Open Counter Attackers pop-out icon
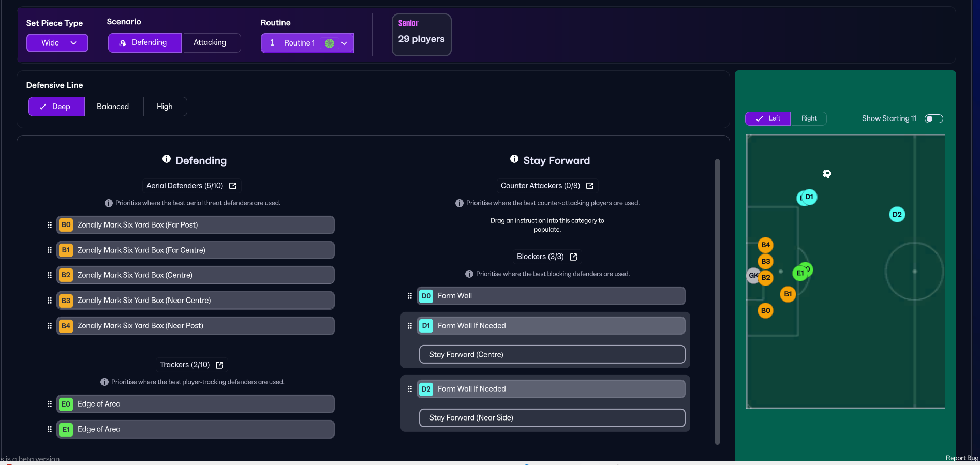 (x=590, y=186)
